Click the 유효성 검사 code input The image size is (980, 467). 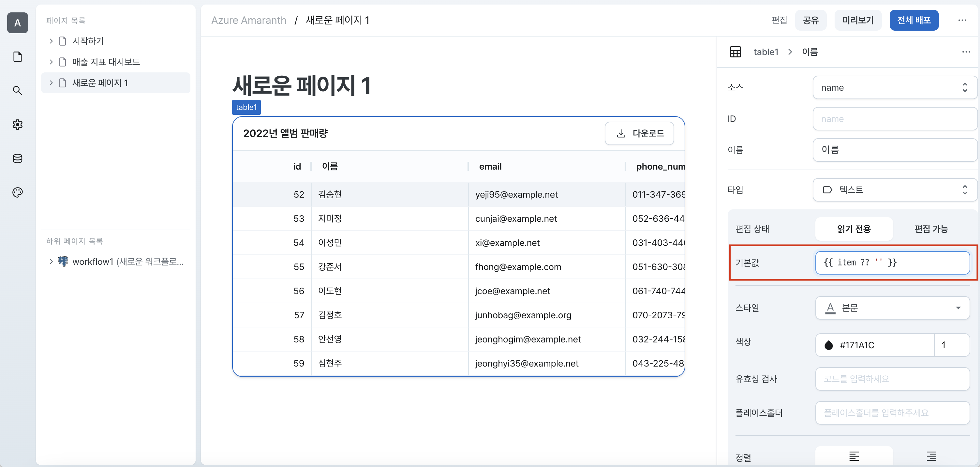892,379
